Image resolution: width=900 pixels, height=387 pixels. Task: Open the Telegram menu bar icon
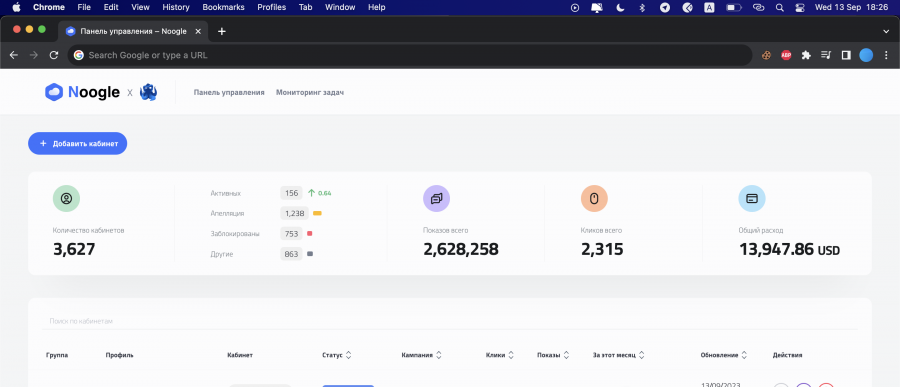tap(665, 7)
